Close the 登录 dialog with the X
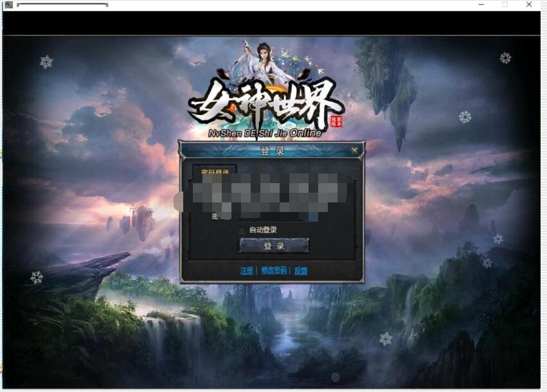 pyautogui.click(x=354, y=150)
